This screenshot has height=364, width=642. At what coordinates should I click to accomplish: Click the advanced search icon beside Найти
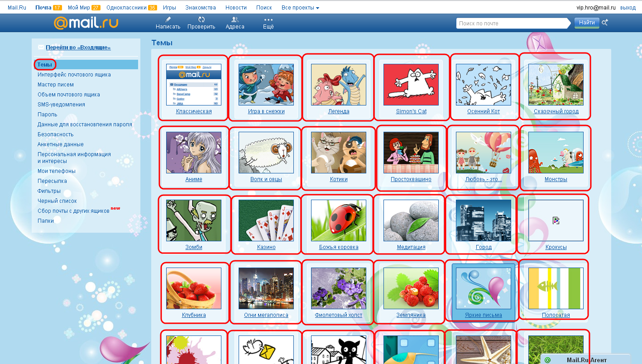605,22
